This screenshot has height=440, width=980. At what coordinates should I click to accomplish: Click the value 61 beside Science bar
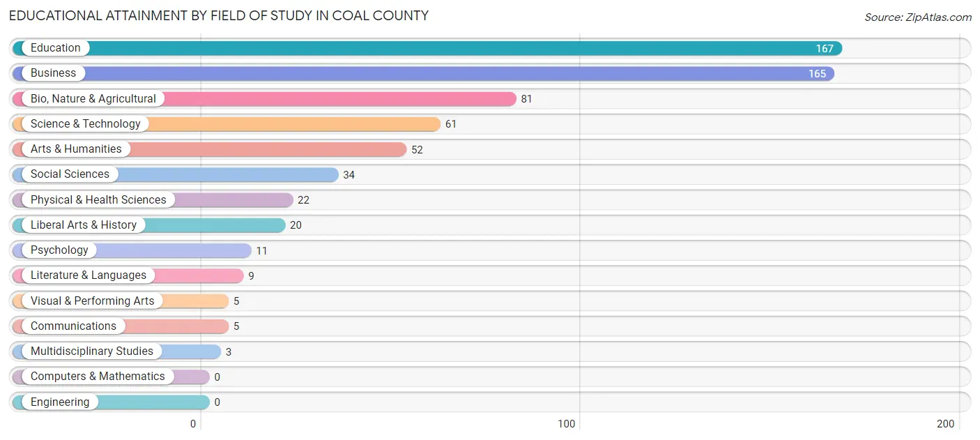[x=451, y=124]
